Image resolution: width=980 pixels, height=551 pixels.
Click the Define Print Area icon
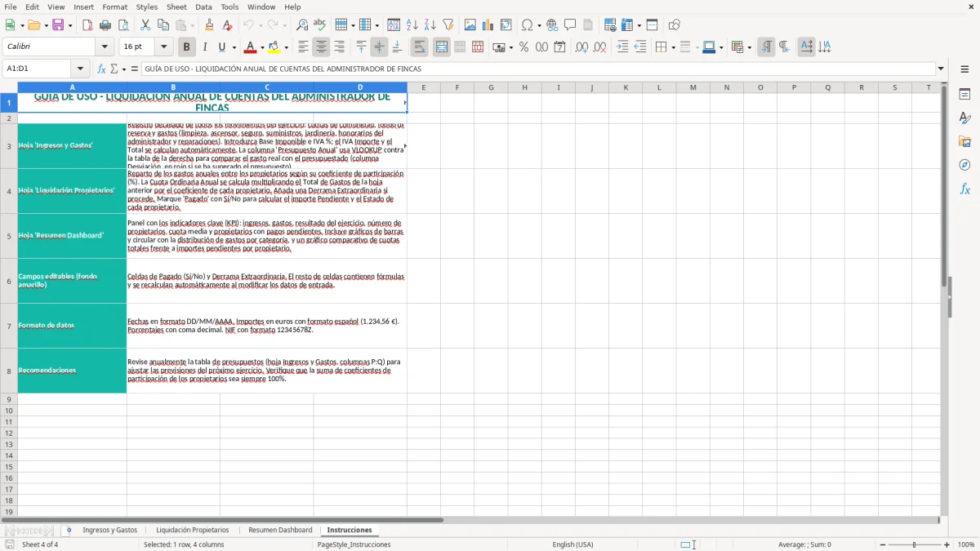[x=610, y=25]
